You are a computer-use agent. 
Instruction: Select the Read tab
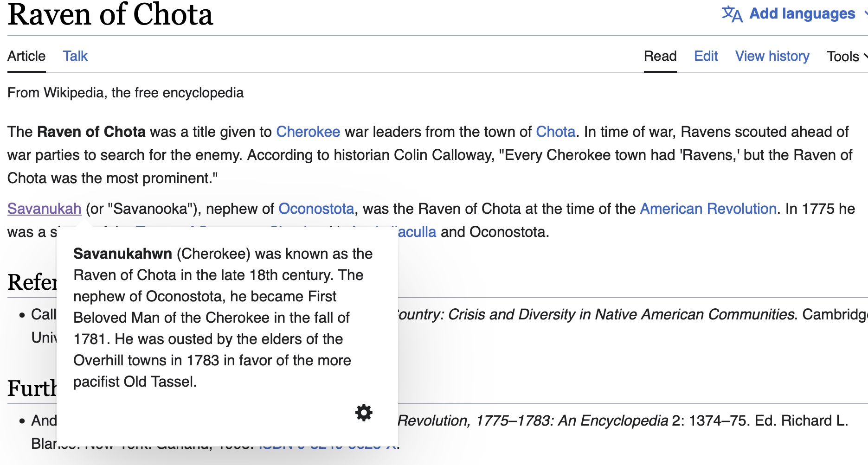click(x=660, y=56)
